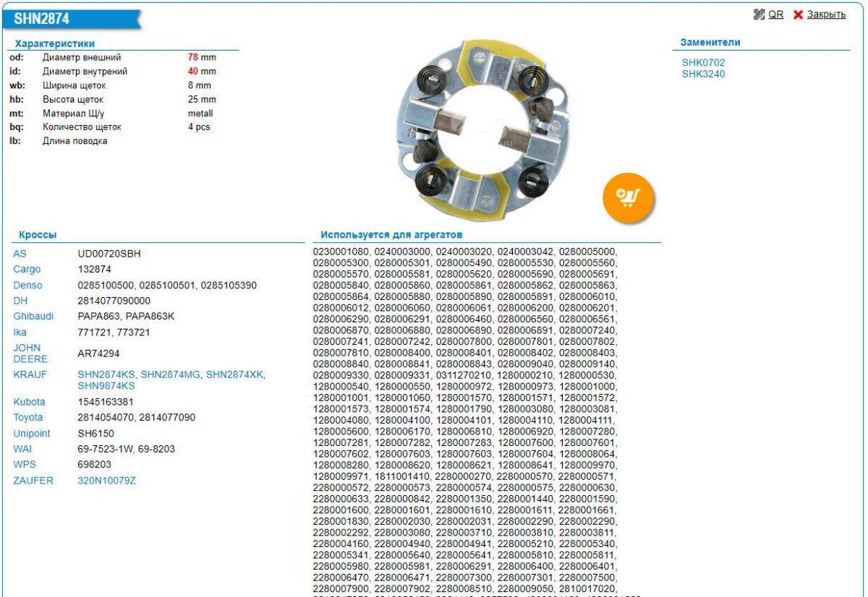Click the red X close icon
The image size is (868, 597).
point(799,15)
